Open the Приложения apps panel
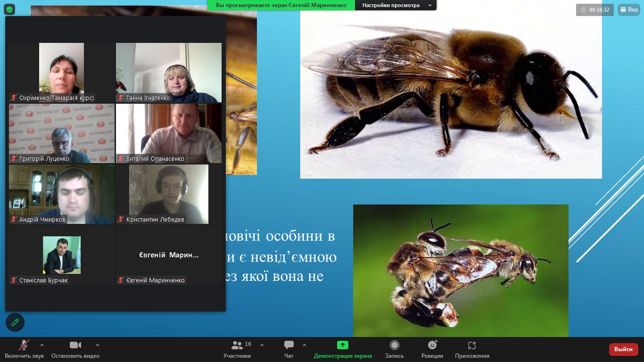 click(x=472, y=349)
